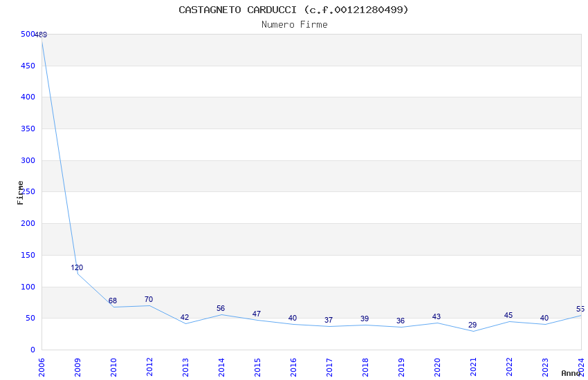Click the x-axis year 2013
This screenshot has width=588, height=380.
click(185, 368)
